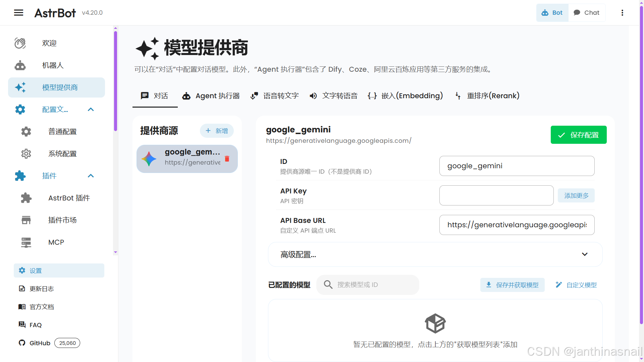This screenshot has width=644, height=362.
Task: Click the 插件 puzzle icon
Action: click(x=20, y=176)
